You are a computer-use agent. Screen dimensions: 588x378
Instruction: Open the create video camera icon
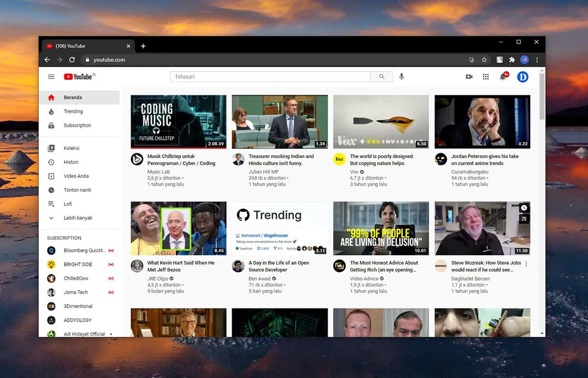(469, 77)
